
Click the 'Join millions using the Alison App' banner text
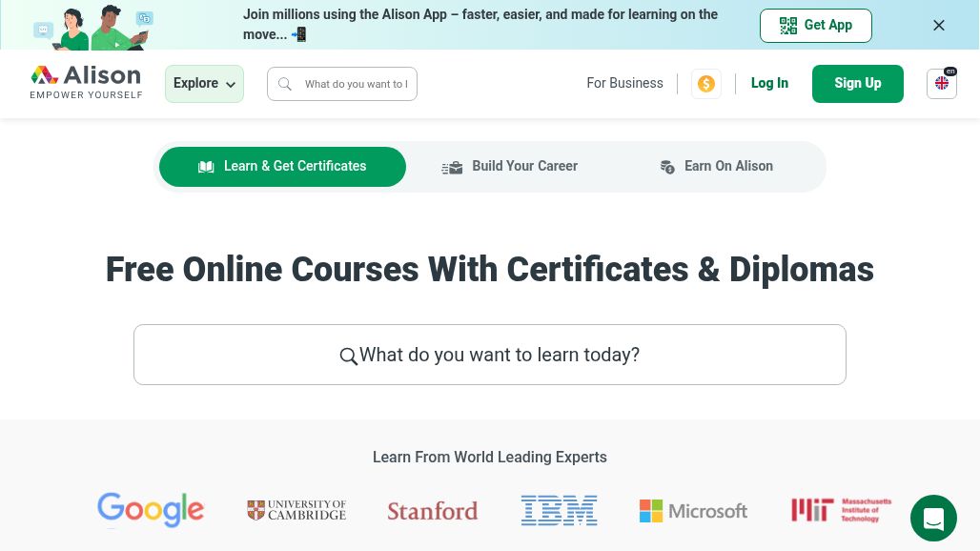tap(480, 25)
